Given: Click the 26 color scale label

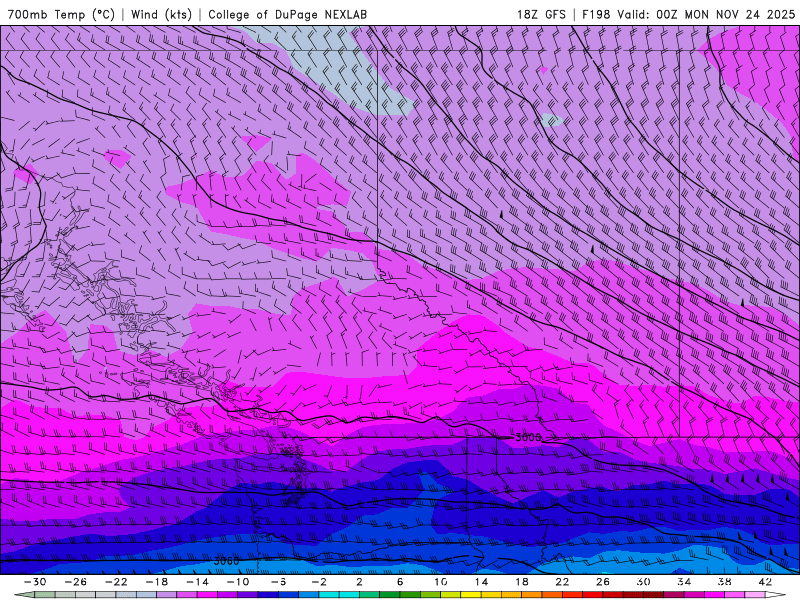Looking at the screenshot, I should (603, 582).
